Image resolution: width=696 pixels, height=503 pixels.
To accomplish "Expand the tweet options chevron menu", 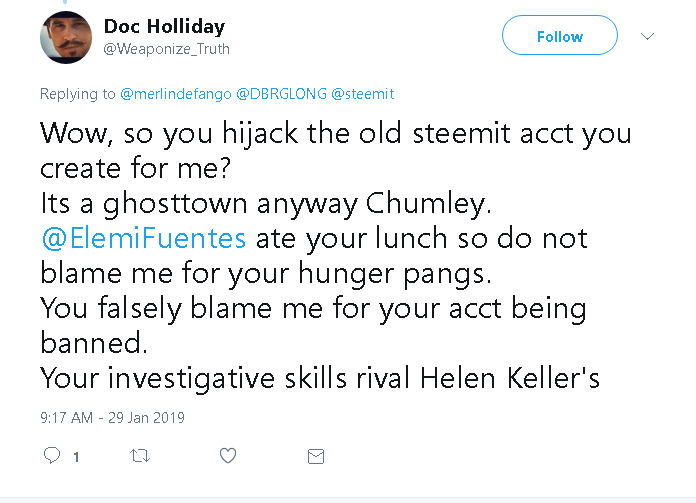I will (647, 36).
